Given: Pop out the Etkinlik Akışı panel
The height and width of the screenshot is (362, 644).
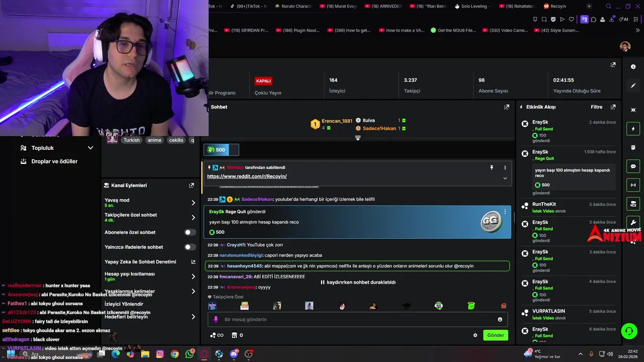Looking at the screenshot, I should point(613,107).
